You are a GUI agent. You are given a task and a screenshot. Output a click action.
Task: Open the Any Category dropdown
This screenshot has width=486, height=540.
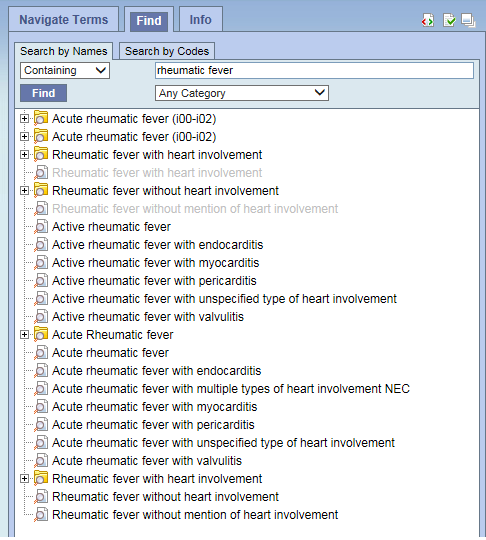tap(242, 93)
